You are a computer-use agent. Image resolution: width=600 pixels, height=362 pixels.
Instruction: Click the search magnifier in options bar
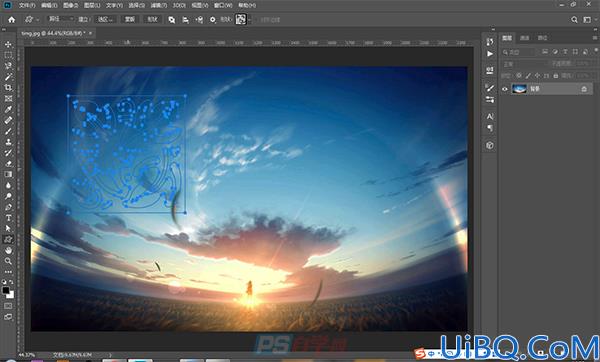[x=574, y=20]
